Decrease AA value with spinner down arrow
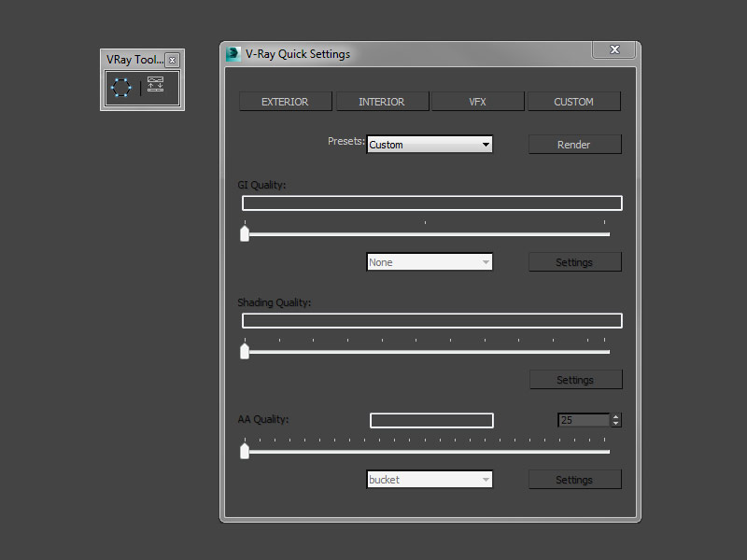Viewport: 747px width, 560px height. click(x=616, y=424)
